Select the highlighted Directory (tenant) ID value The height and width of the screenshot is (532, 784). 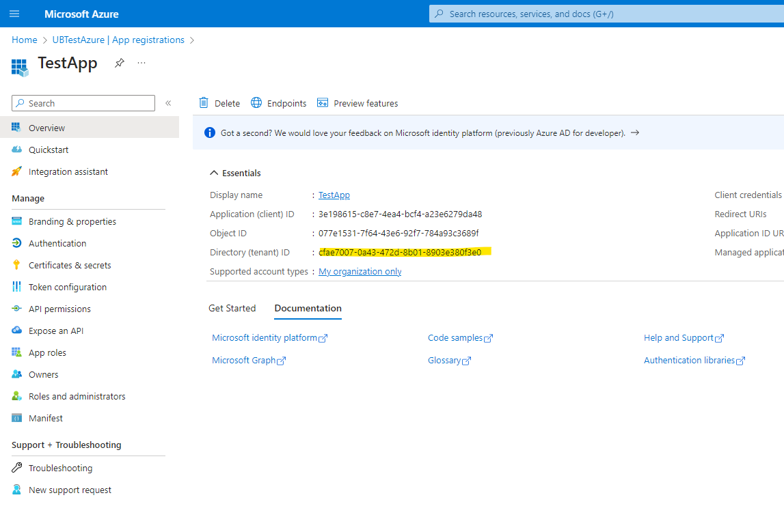point(400,252)
